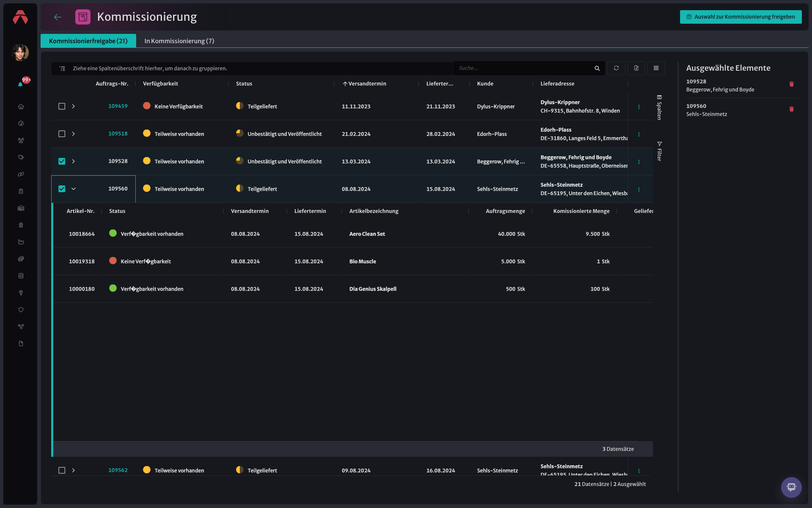
Task: Open the notifications bell with 99+ badge
Action: (x=20, y=84)
